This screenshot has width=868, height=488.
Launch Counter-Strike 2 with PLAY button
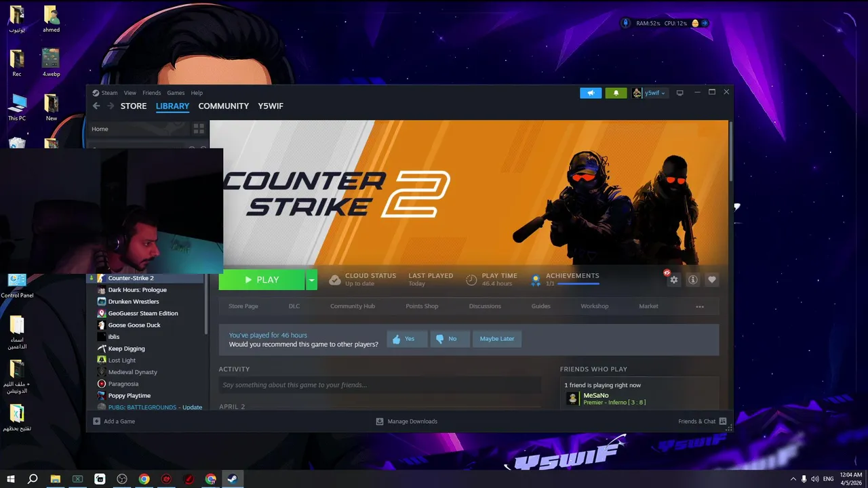click(262, 279)
